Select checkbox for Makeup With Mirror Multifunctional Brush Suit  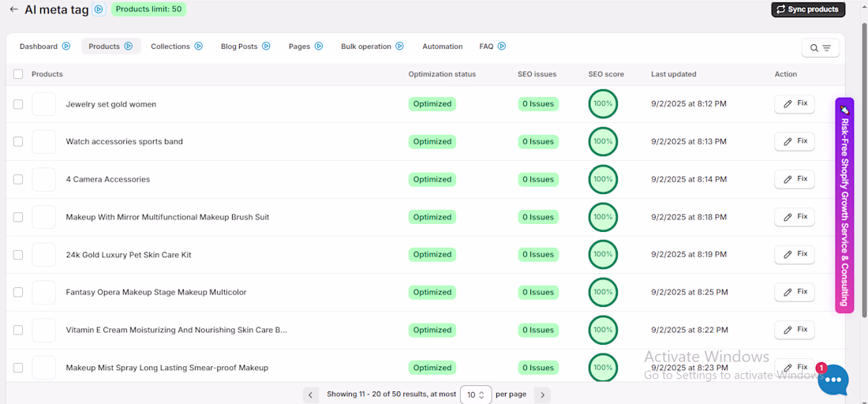click(18, 217)
